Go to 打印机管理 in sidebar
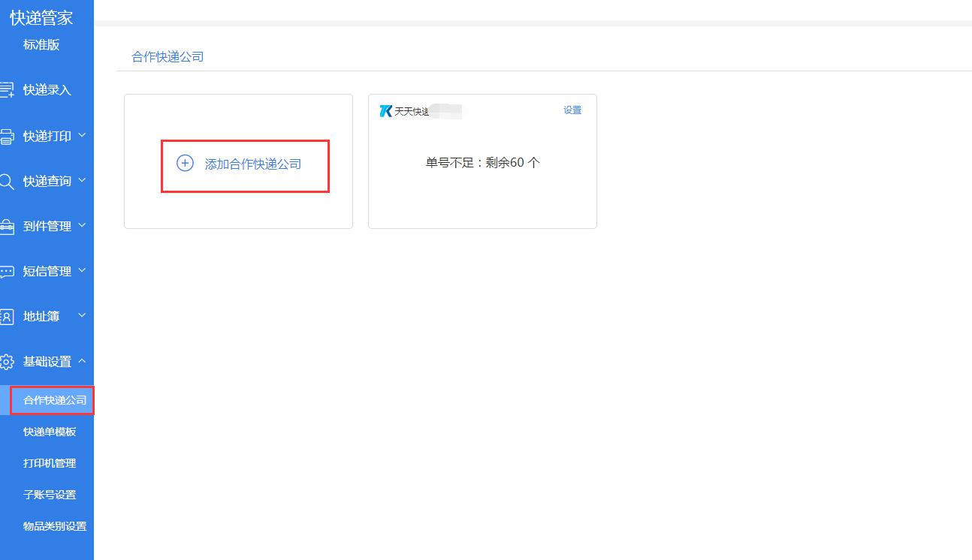 [50, 463]
